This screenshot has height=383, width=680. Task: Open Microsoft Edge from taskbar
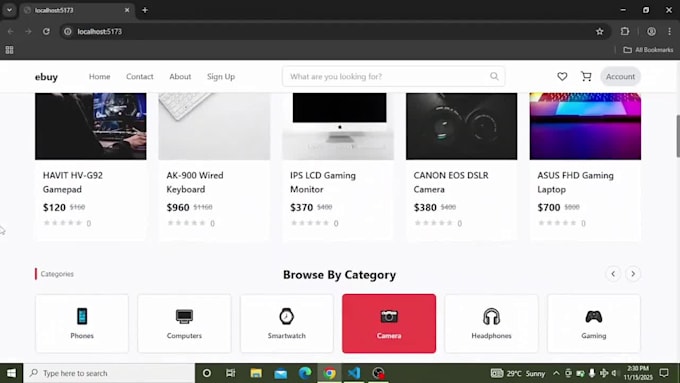305,373
